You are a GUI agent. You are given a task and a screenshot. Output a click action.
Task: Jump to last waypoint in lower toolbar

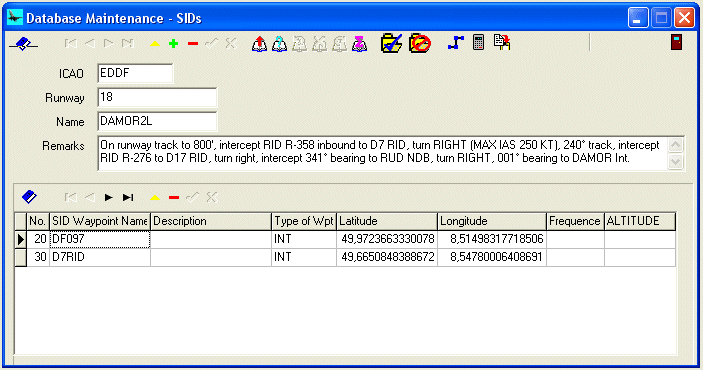click(x=128, y=197)
